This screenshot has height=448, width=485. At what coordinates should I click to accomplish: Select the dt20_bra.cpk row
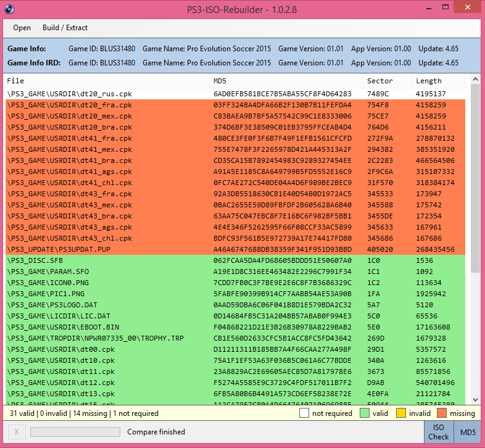235,127
